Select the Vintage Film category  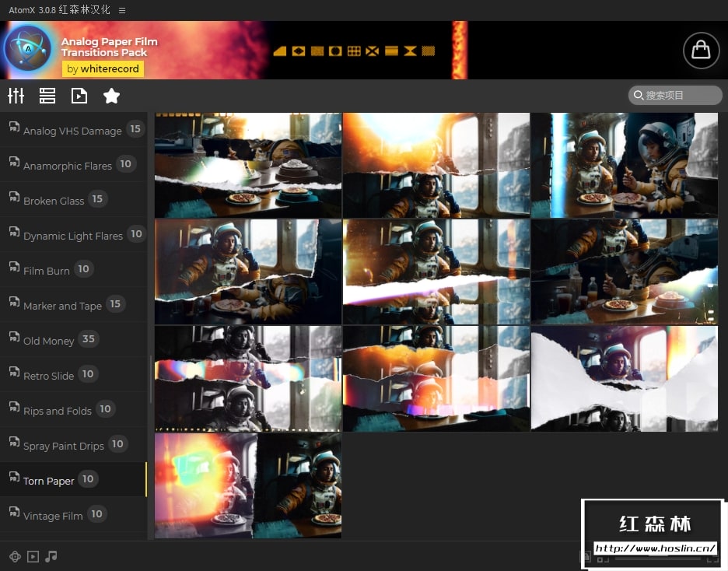[73, 515]
